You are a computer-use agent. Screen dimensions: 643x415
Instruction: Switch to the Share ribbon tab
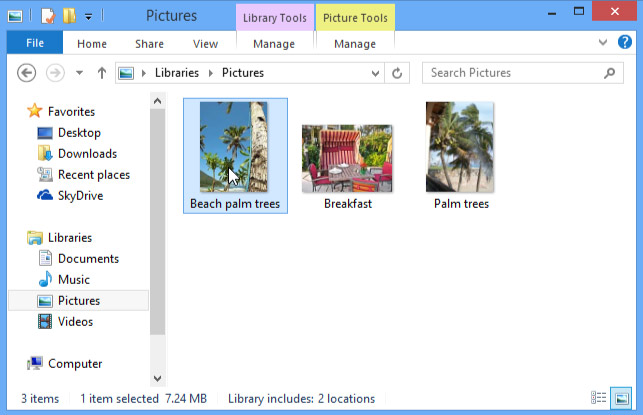coord(150,44)
